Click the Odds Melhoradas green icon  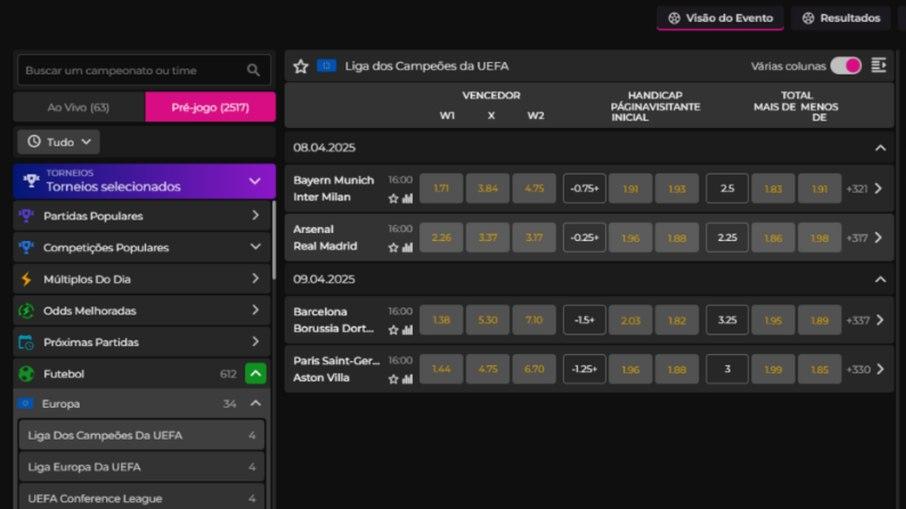tap(26, 311)
